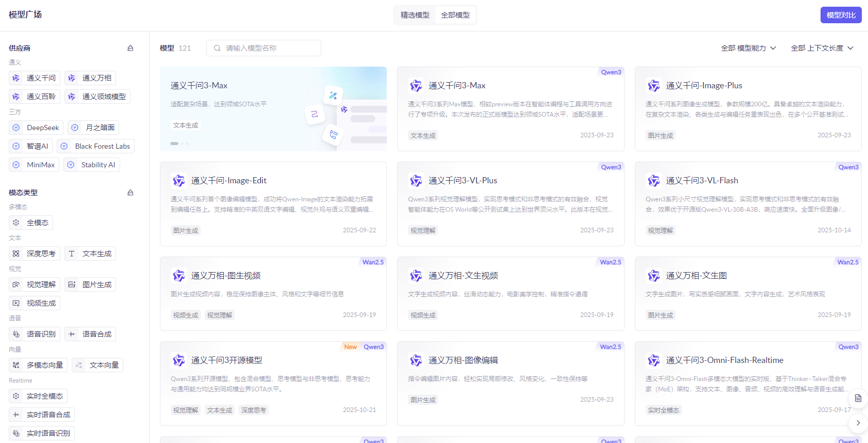Toggle the DeepSeek provider filter

[x=36, y=128]
